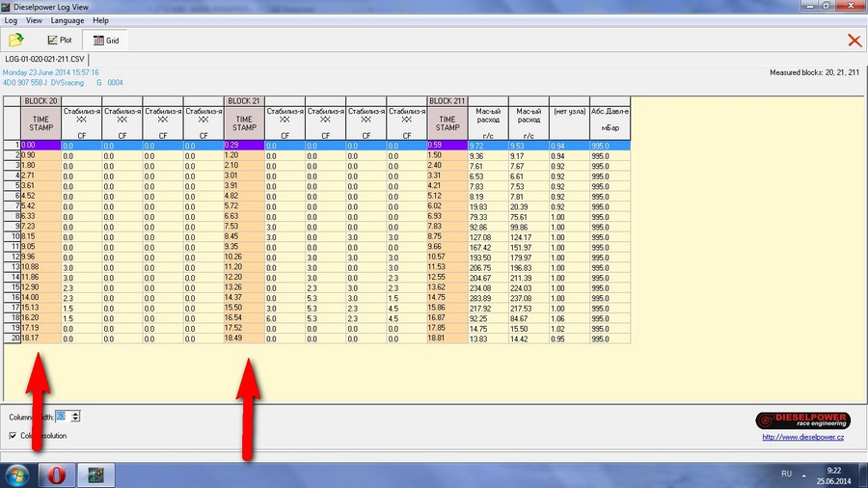Toggle the Color resolution checkbox
Screen dimensions: 868x488
[13, 436]
